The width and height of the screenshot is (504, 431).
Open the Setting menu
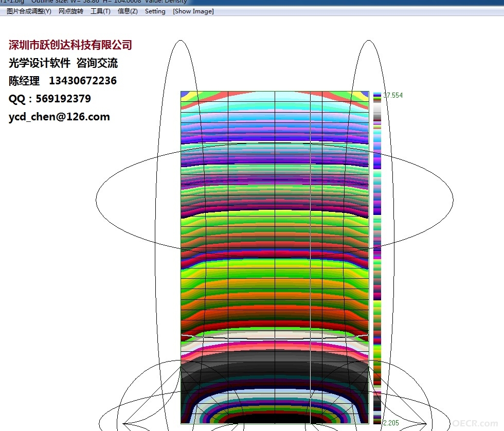(x=155, y=11)
